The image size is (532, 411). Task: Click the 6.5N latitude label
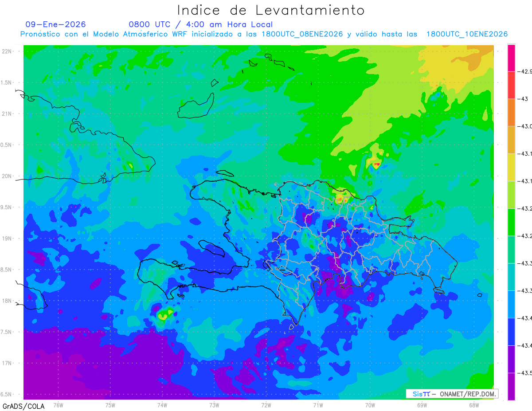pos(7,394)
